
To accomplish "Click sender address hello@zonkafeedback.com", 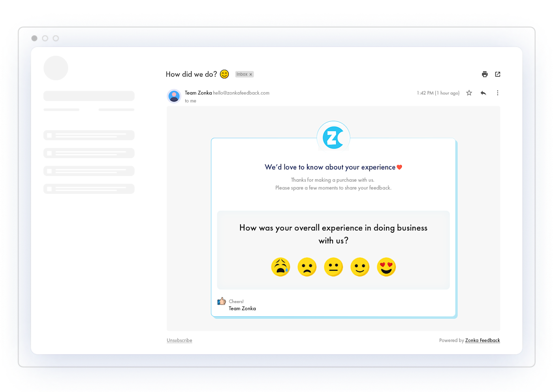I will click(241, 93).
